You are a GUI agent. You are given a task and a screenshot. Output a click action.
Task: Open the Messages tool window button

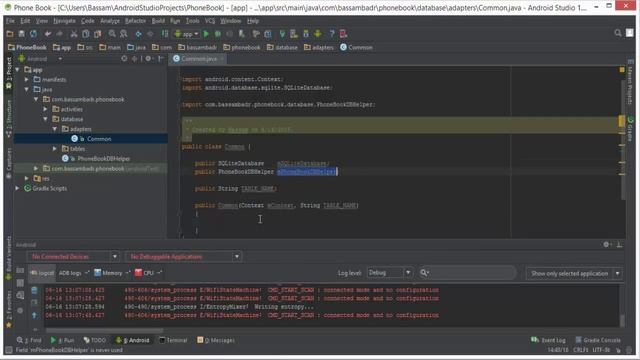tap(216, 340)
